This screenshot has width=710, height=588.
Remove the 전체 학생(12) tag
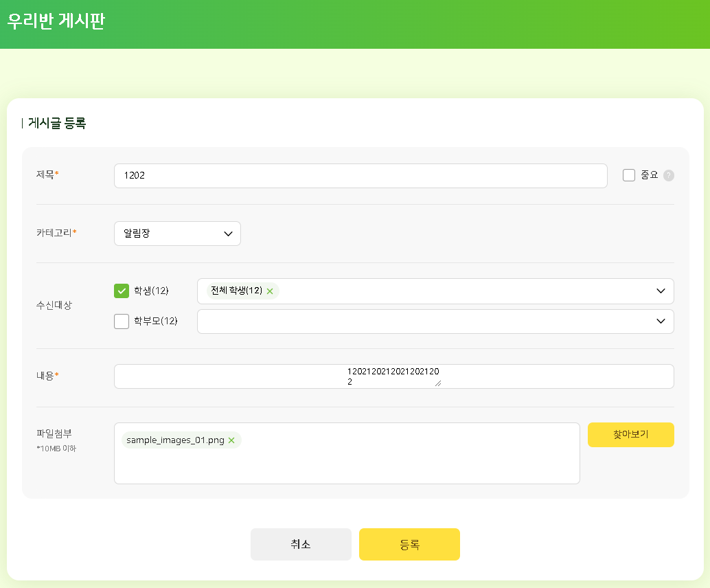point(270,291)
